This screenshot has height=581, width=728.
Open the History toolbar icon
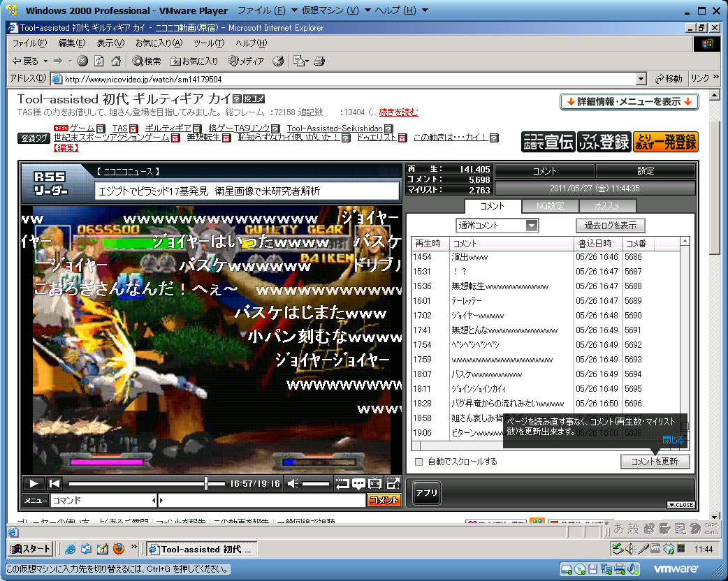tap(278, 61)
